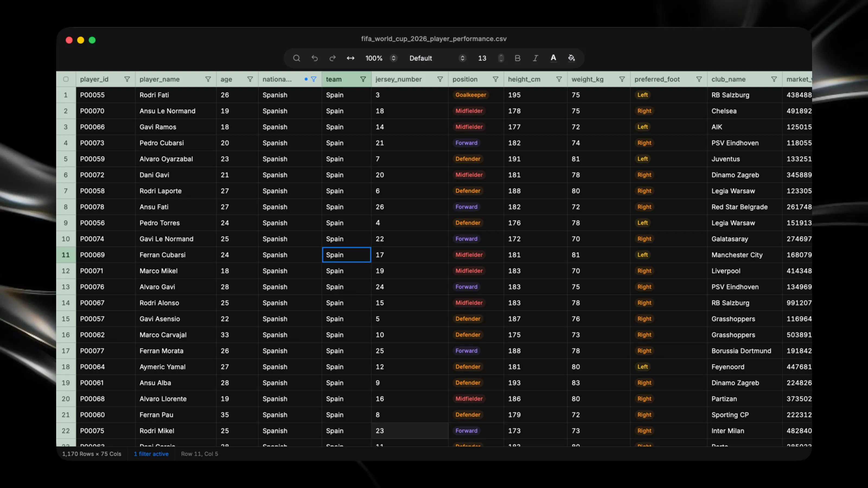The width and height of the screenshot is (868, 488).
Task: Click Defender tag in Rodri Laporte row
Action: [468, 191]
